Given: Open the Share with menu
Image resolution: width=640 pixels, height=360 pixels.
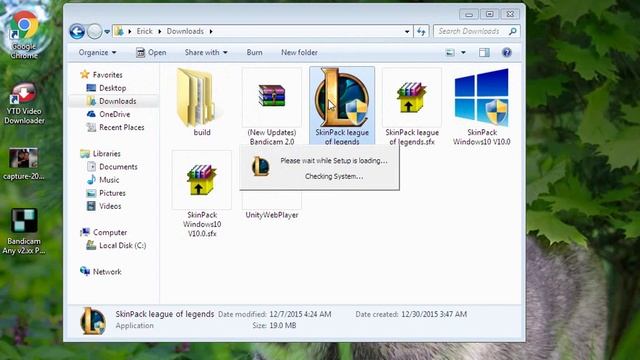Looking at the screenshot, I should coord(206,52).
